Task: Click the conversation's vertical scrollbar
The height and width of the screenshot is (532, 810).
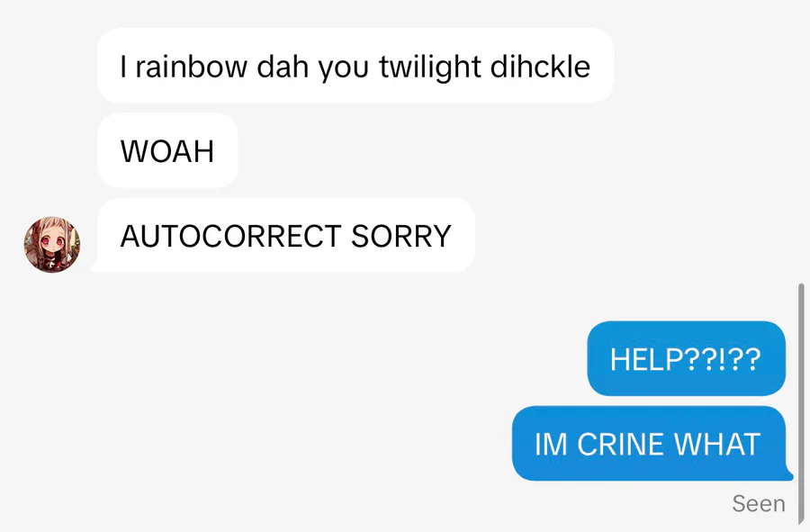Action: 801,403
